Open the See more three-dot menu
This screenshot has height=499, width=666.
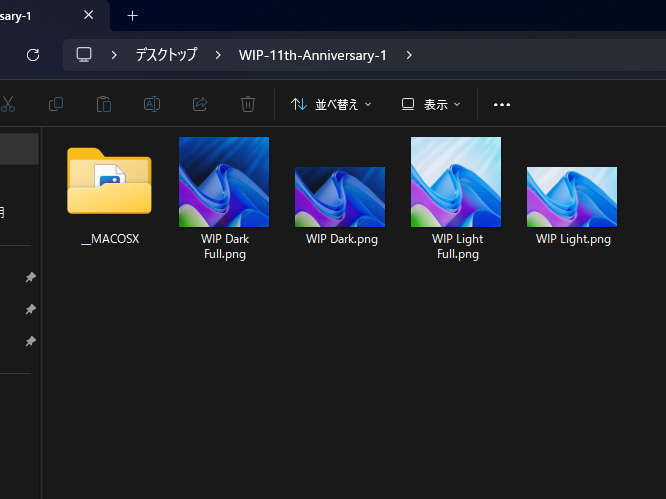coord(502,104)
